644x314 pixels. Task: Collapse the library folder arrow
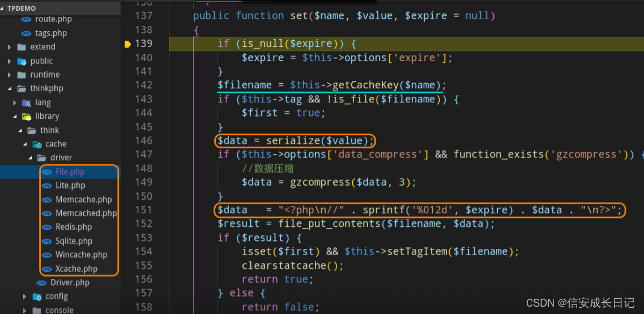15,116
